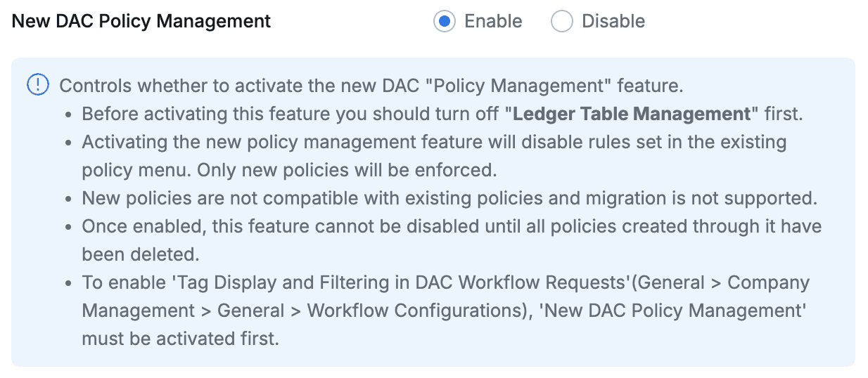868x378 pixels.
Task: Click the "must be activated first." closing line
Action: coord(180,339)
